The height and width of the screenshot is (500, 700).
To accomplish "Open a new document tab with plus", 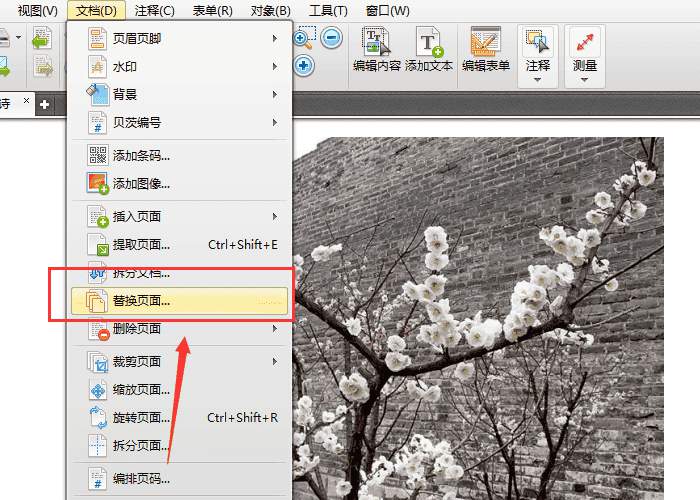I will pos(44,104).
